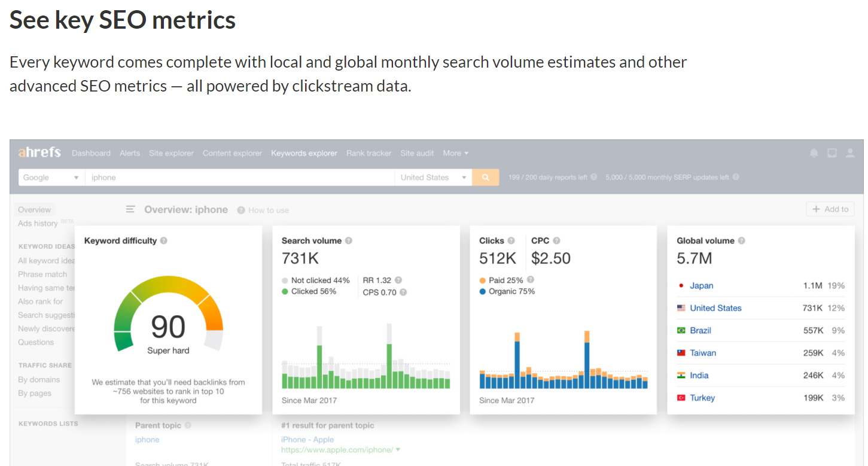Viewport: 868px width, 466px height.
Task: Select Overview in the sidebar
Action: click(34, 210)
